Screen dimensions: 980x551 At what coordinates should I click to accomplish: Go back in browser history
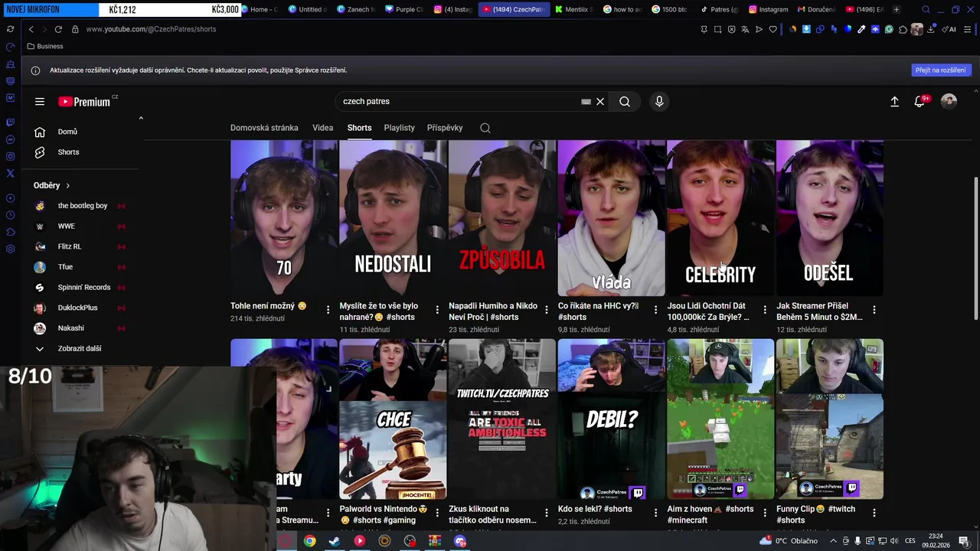(x=31, y=29)
